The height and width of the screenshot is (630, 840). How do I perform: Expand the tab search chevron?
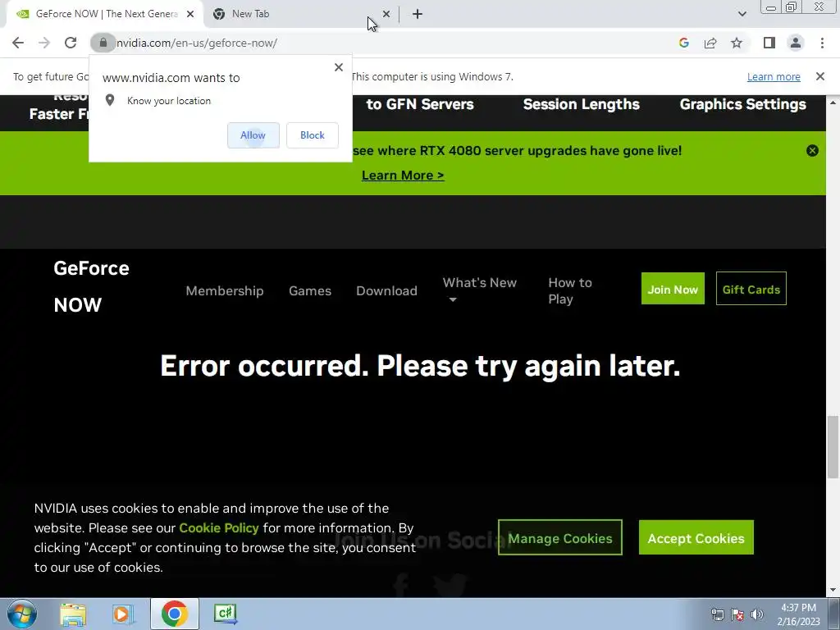click(x=742, y=14)
